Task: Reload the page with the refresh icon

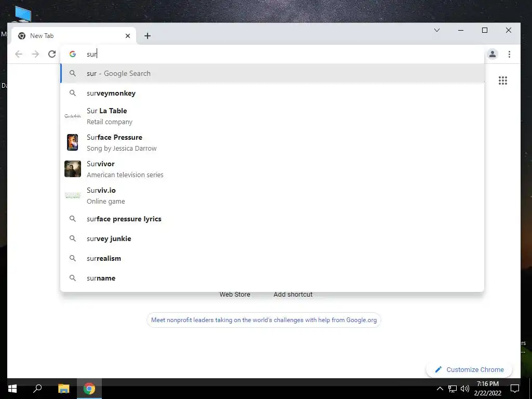Action: (x=52, y=54)
